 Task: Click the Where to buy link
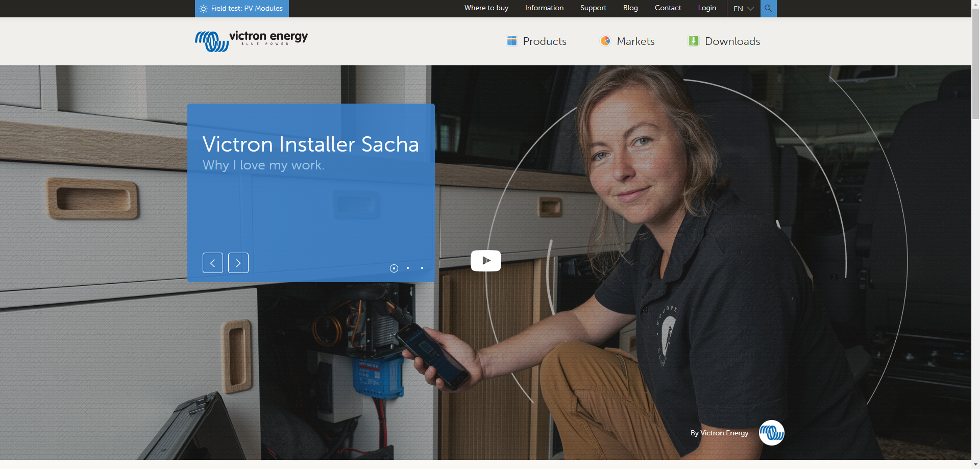point(486,8)
